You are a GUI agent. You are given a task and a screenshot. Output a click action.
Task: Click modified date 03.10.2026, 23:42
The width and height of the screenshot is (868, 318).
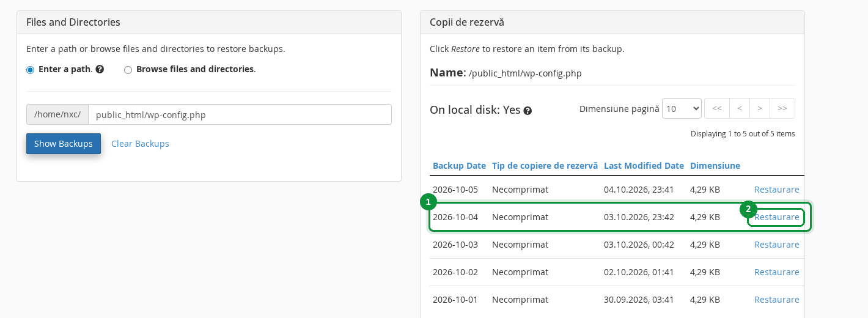pos(639,217)
